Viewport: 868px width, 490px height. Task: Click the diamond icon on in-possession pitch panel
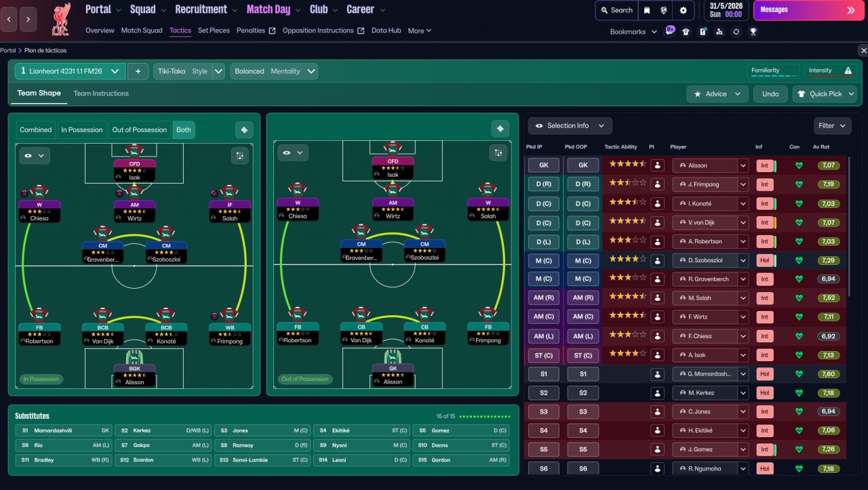pyautogui.click(x=244, y=129)
